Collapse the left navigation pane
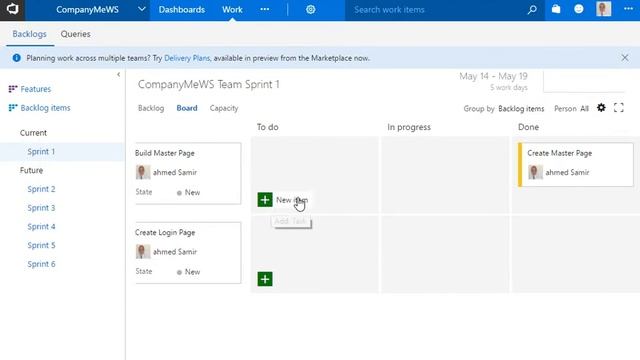 pos(118,74)
